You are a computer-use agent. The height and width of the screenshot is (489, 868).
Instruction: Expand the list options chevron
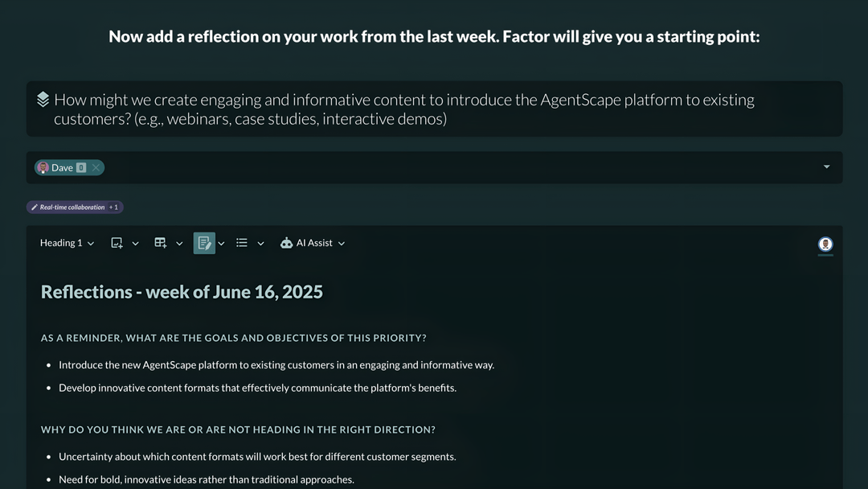coord(260,244)
